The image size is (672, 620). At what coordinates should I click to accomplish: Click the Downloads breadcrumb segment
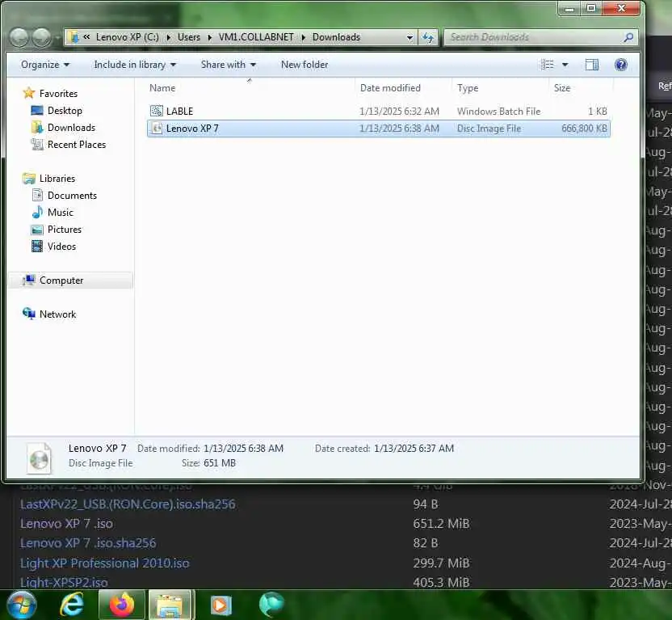[x=337, y=37]
